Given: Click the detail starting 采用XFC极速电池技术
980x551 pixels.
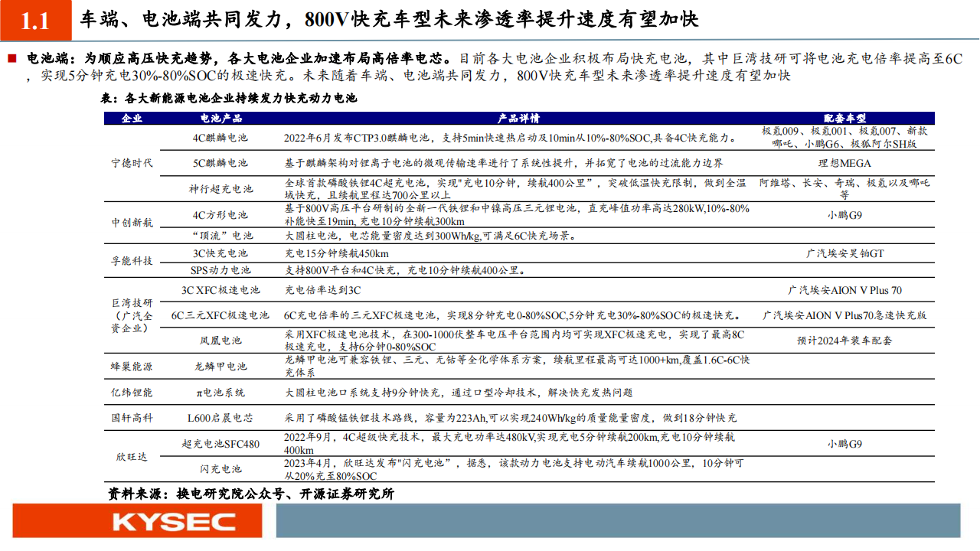Looking at the screenshot, I should (x=514, y=341).
